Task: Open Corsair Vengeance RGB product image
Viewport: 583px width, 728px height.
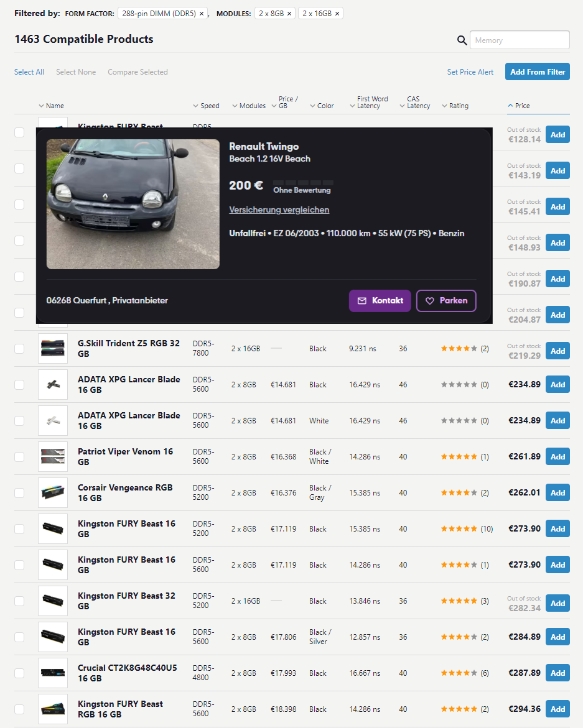Action: pos(53,492)
